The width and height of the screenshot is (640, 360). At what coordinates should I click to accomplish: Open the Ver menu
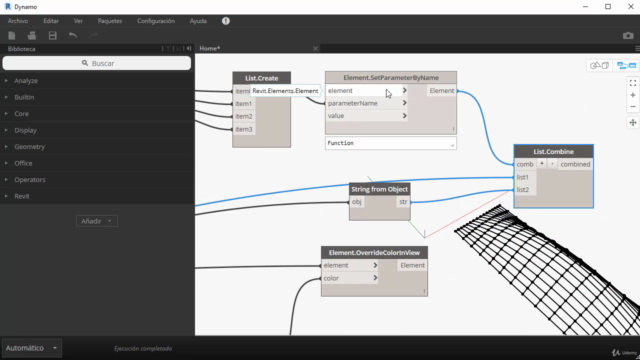[78, 21]
